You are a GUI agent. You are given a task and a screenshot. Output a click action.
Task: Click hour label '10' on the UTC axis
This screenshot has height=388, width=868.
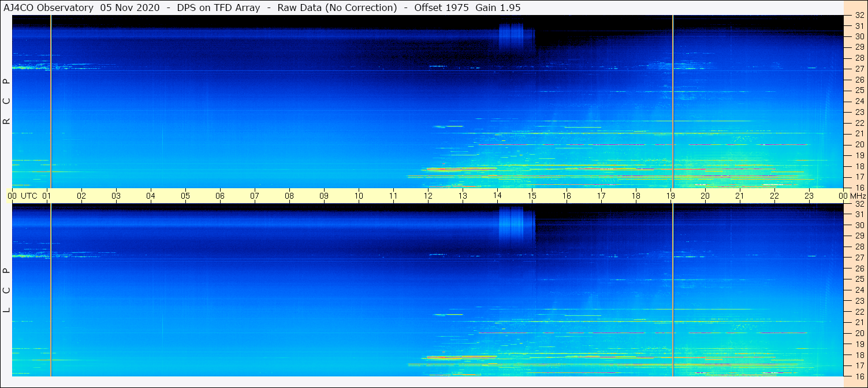pyautogui.click(x=359, y=196)
